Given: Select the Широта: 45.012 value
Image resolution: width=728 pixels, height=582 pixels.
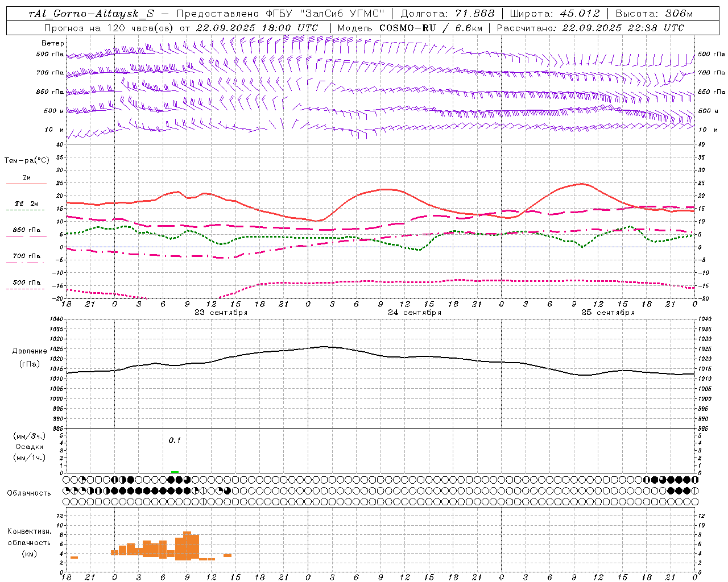Looking at the screenshot, I should pos(555,14).
